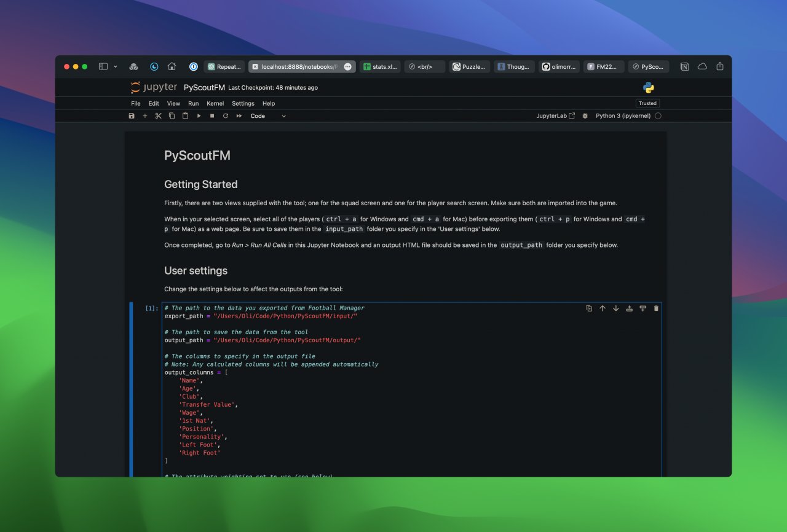Click the output_path assignment line in the code cell

pyautogui.click(x=263, y=340)
